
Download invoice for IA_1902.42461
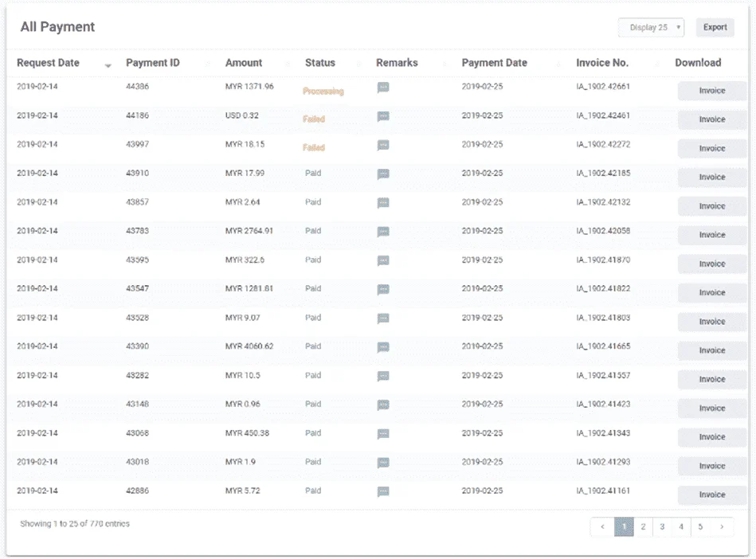click(711, 119)
